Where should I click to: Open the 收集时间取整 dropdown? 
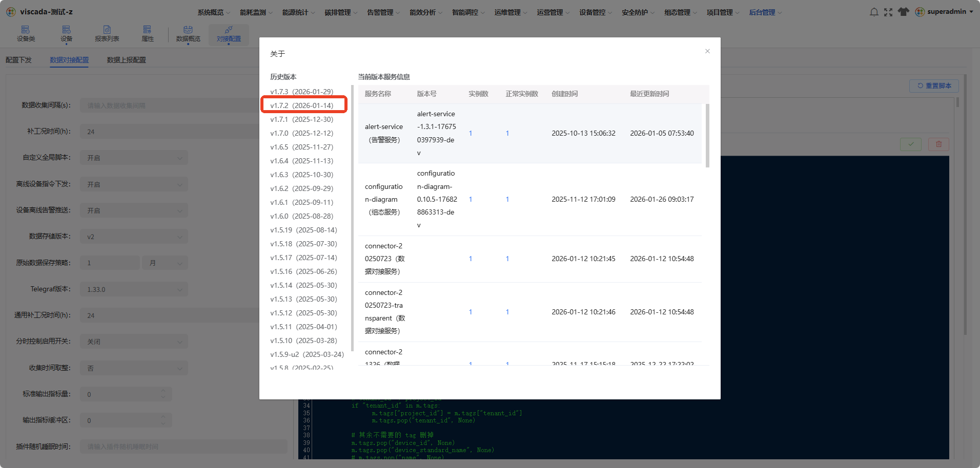(x=134, y=368)
